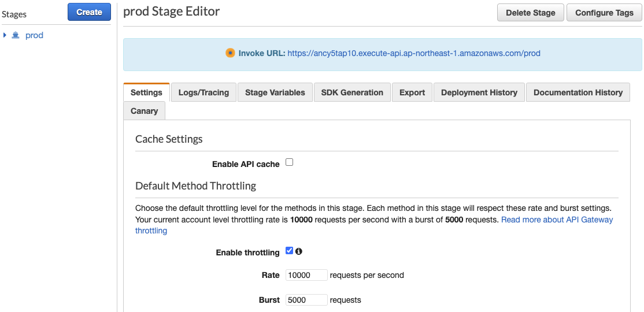
Task: Click the Delete Stage button
Action: point(531,13)
